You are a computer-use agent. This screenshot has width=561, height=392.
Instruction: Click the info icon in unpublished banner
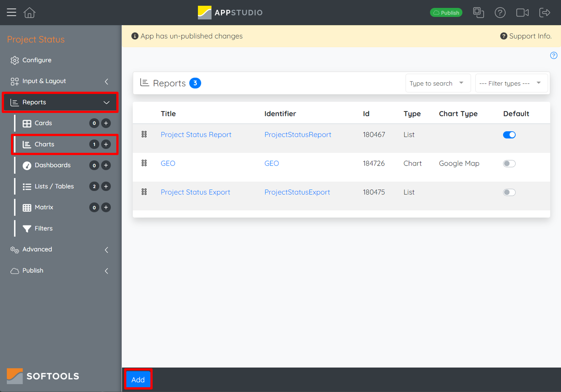pyautogui.click(x=135, y=36)
